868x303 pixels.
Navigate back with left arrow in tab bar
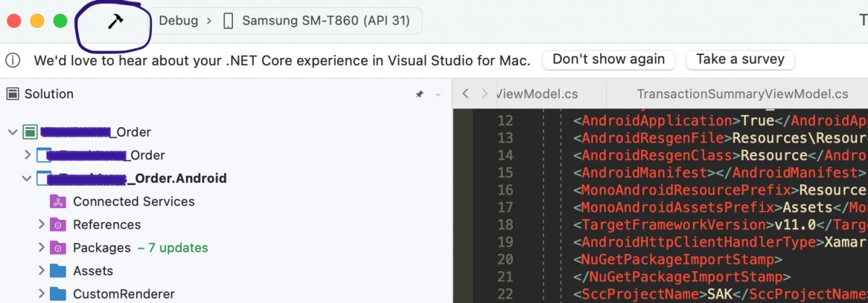[x=466, y=94]
